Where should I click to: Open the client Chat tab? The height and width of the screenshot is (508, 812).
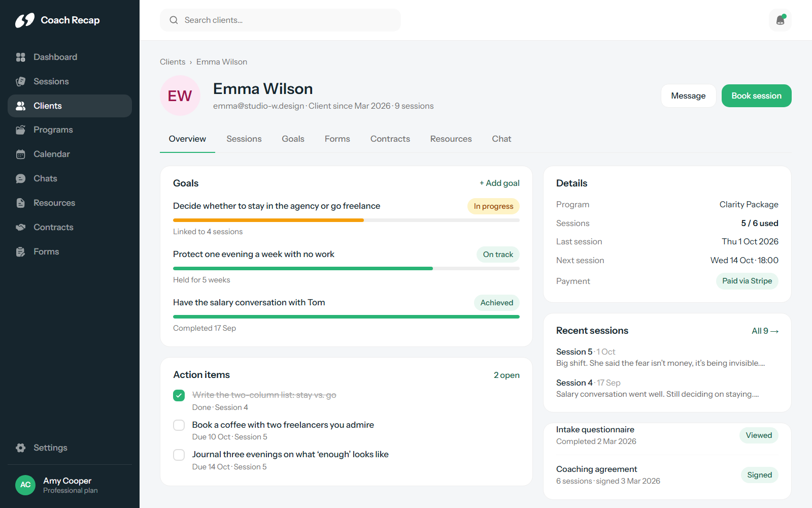pyautogui.click(x=501, y=139)
